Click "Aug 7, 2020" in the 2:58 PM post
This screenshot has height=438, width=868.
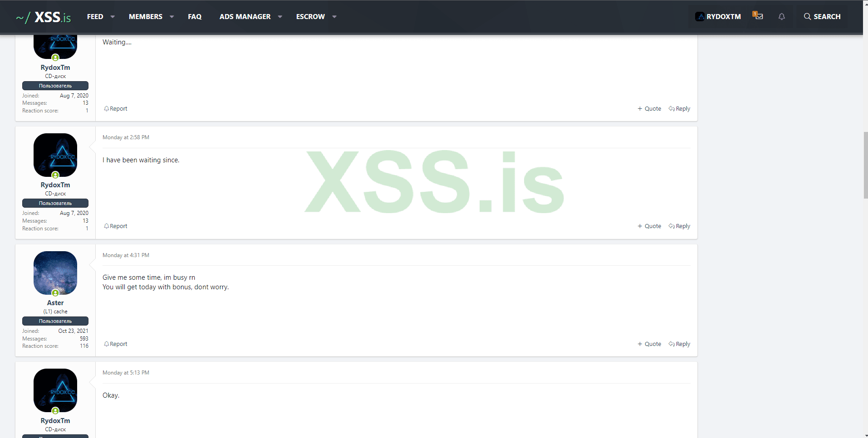point(74,213)
